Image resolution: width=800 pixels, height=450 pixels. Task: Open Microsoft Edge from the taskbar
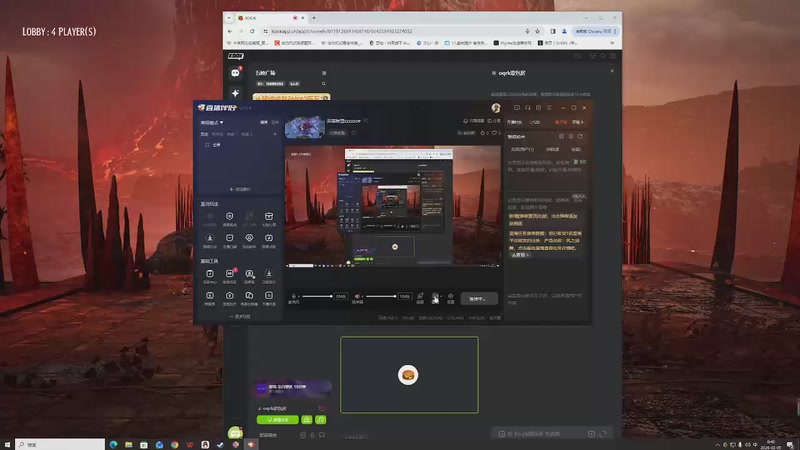113,444
